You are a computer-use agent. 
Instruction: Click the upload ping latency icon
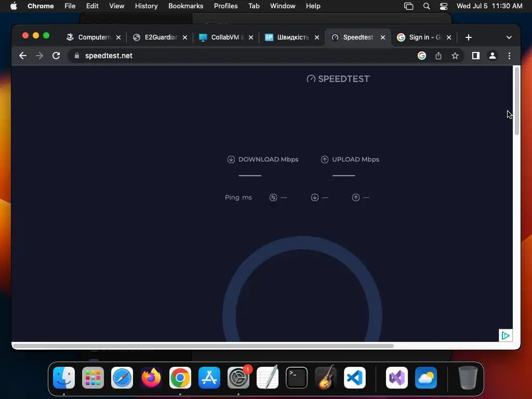(355, 197)
